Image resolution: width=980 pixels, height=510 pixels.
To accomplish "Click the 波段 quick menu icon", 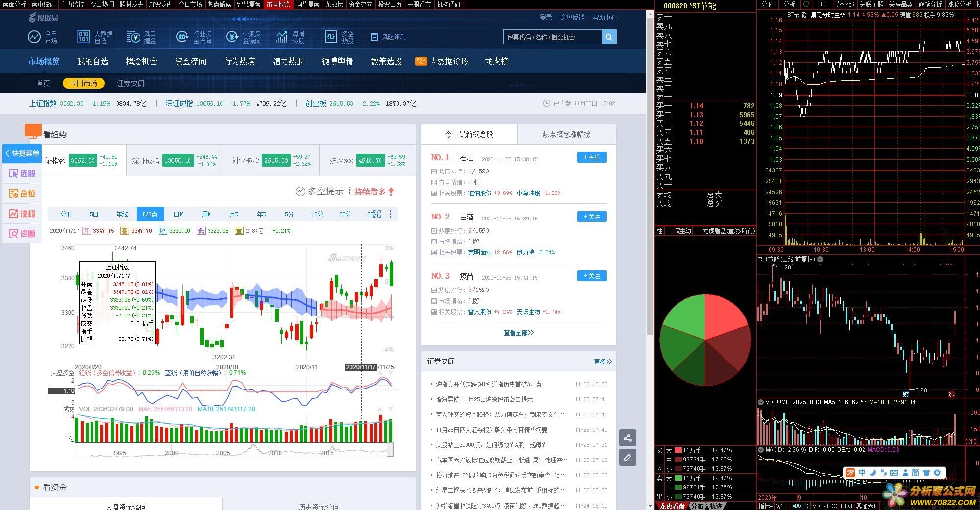I will coord(22,214).
